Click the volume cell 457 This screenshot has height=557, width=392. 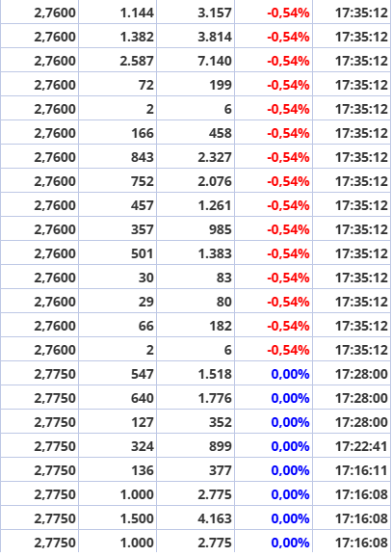click(118, 204)
